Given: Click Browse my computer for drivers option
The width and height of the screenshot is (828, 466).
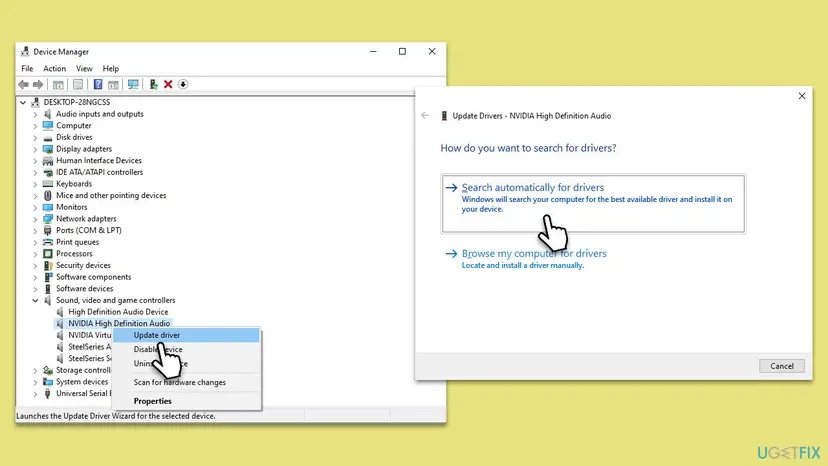Looking at the screenshot, I should pyautogui.click(x=534, y=258).
